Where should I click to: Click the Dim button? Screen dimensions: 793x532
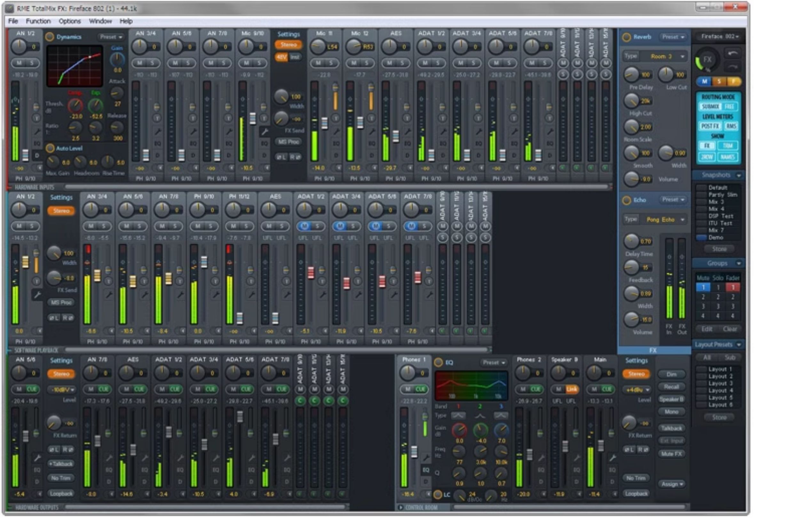(x=671, y=375)
